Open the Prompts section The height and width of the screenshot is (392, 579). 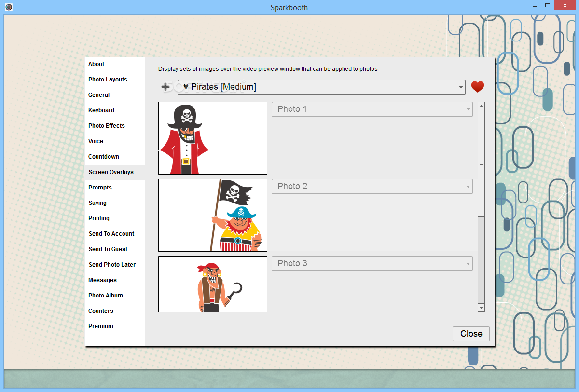tap(115, 188)
